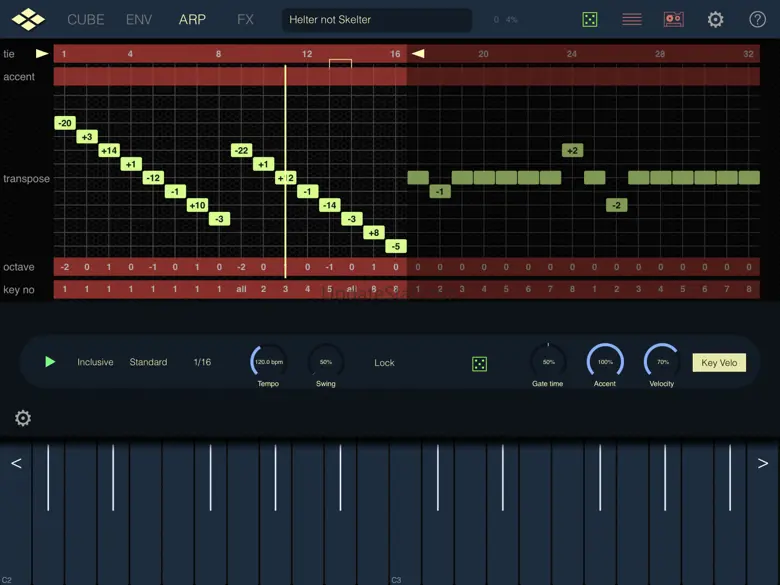Select transpose step labeled +10

tap(197, 205)
